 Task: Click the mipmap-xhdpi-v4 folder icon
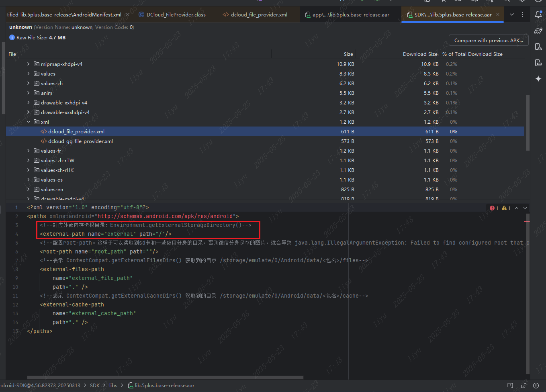click(37, 64)
